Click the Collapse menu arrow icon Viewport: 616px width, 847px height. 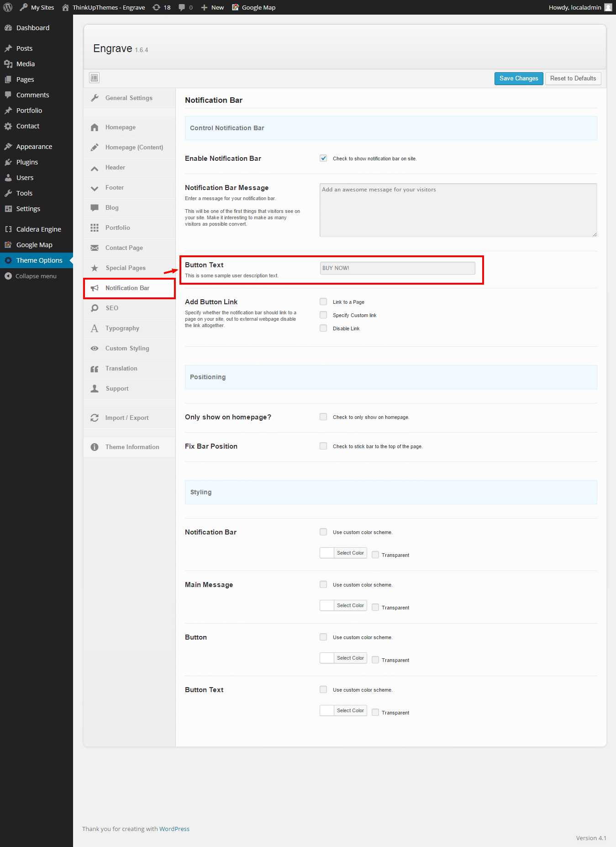[x=8, y=276]
